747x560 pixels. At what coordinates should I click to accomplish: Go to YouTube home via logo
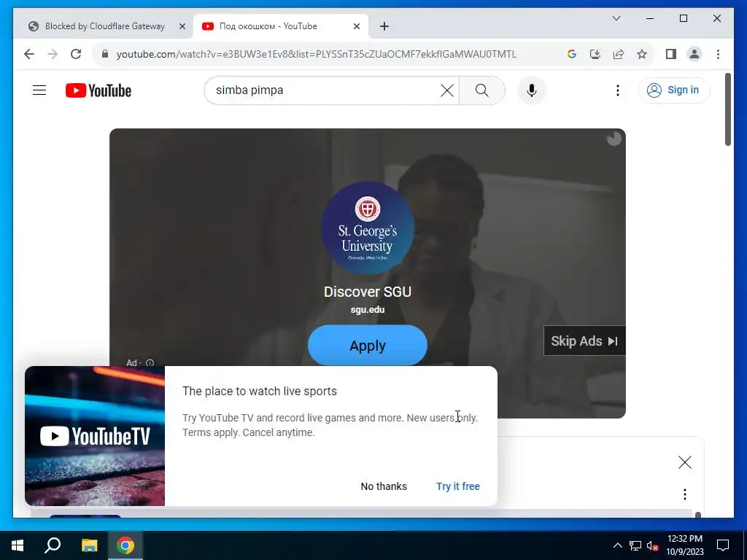click(x=98, y=90)
